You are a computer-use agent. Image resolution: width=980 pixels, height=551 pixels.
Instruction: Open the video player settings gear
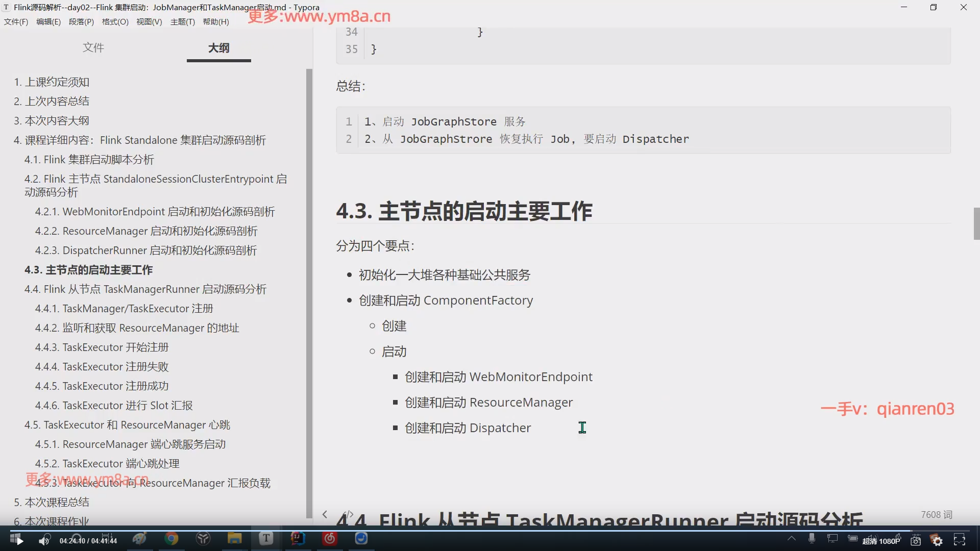[937, 541]
